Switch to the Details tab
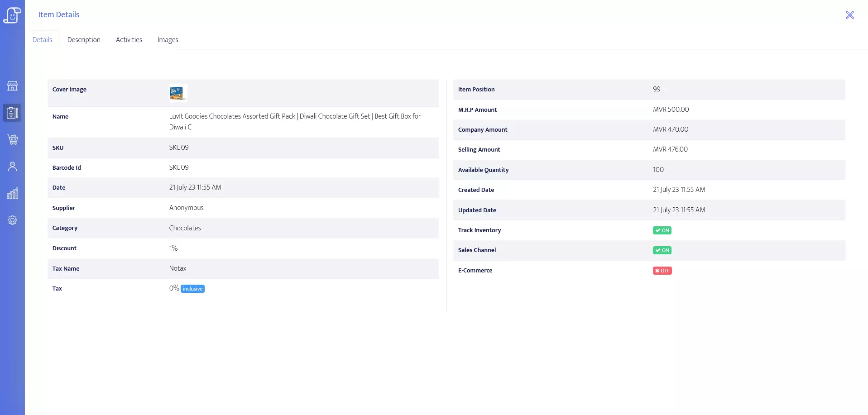The height and width of the screenshot is (415, 868). [x=42, y=40]
